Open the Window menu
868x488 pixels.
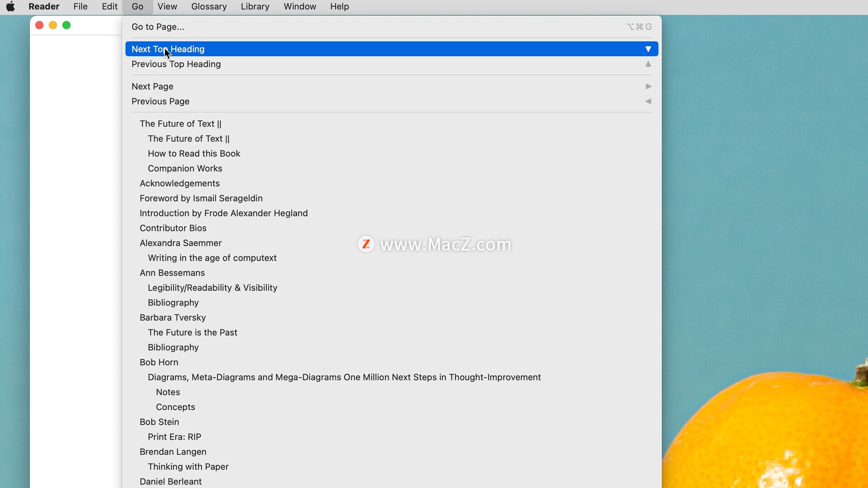coord(300,7)
